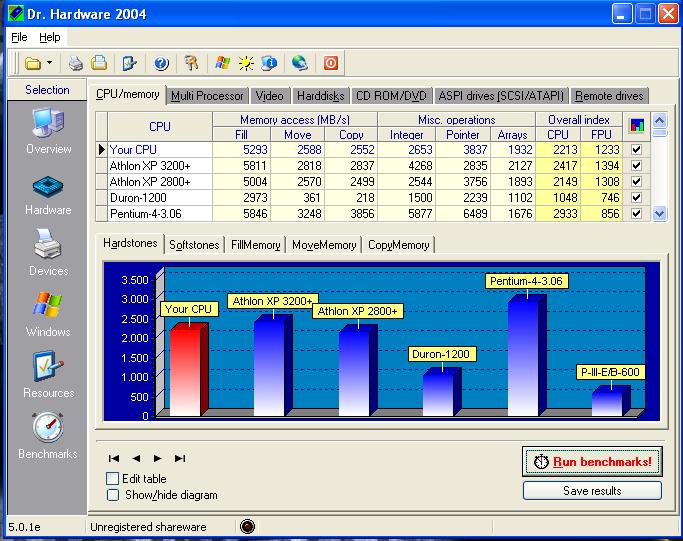Uncheck the Pentium-4-3.06 row checkbox
The image size is (683, 541).
(x=636, y=214)
